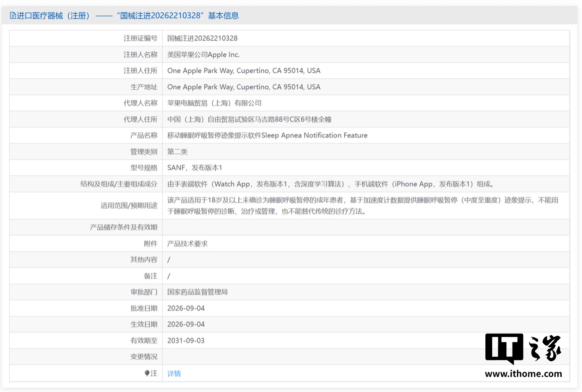Click the expiry date 2031-09-03
This screenshot has height=392, width=582.
(x=186, y=341)
